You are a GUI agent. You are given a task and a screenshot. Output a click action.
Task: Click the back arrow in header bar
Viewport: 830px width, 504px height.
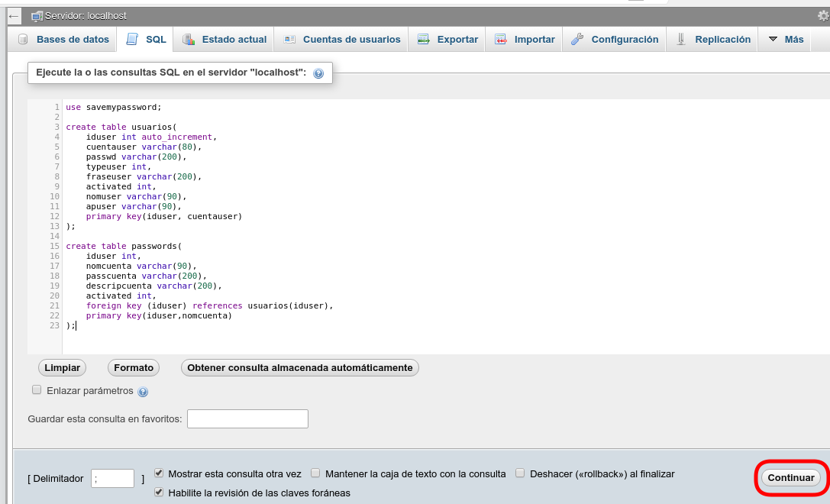click(14, 16)
